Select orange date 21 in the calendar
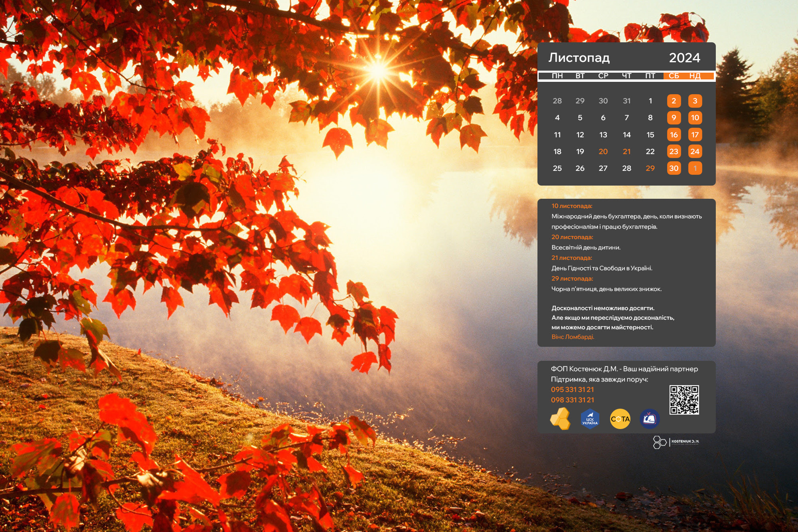This screenshot has height=532, width=798. point(627,152)
